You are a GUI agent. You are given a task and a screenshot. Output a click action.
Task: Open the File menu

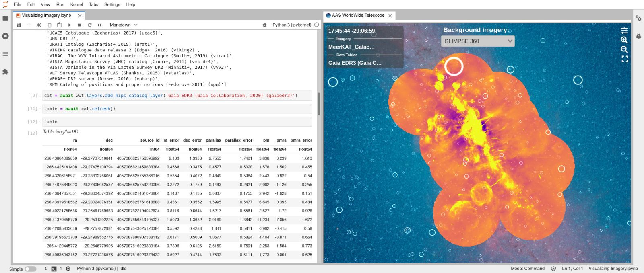point(18,4)
